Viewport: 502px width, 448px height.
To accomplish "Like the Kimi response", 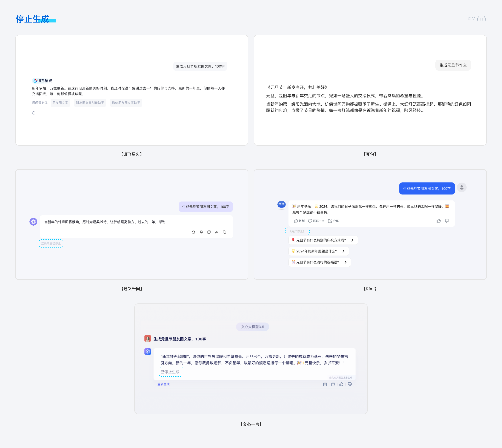I will point(439,221).
